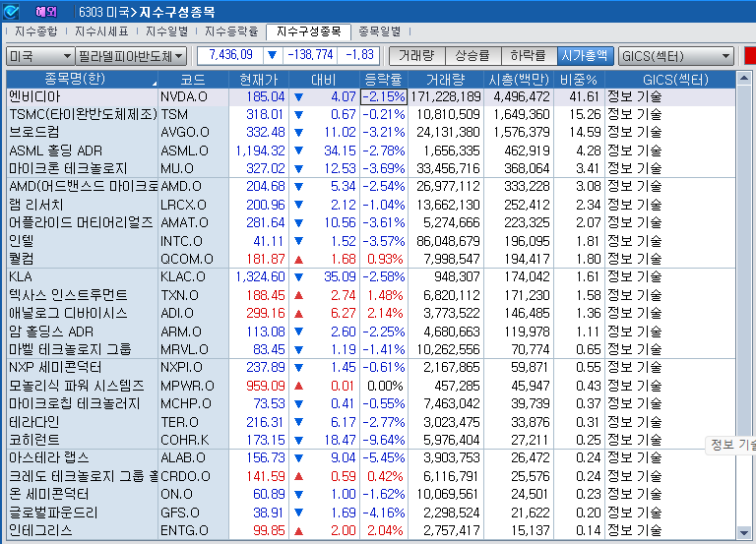Sort by 상승률 button
The height and width of the screenshot is (544, 756).
tap(472, 56)
